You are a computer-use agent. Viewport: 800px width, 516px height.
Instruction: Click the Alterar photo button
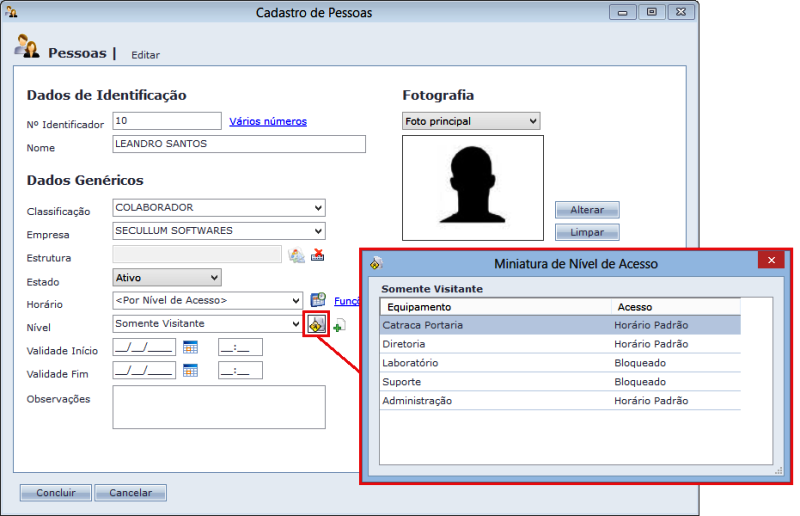pyautogui.click(x=587, y=210)
